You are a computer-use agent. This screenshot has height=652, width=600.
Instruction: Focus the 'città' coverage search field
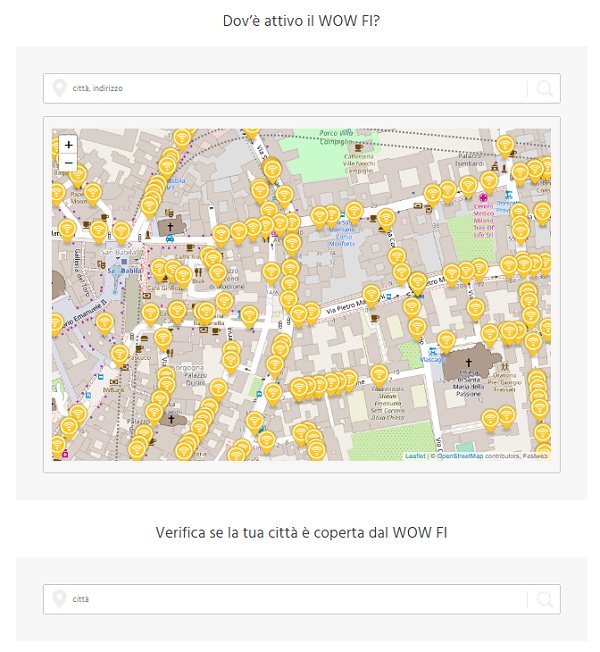click(301, 599)
